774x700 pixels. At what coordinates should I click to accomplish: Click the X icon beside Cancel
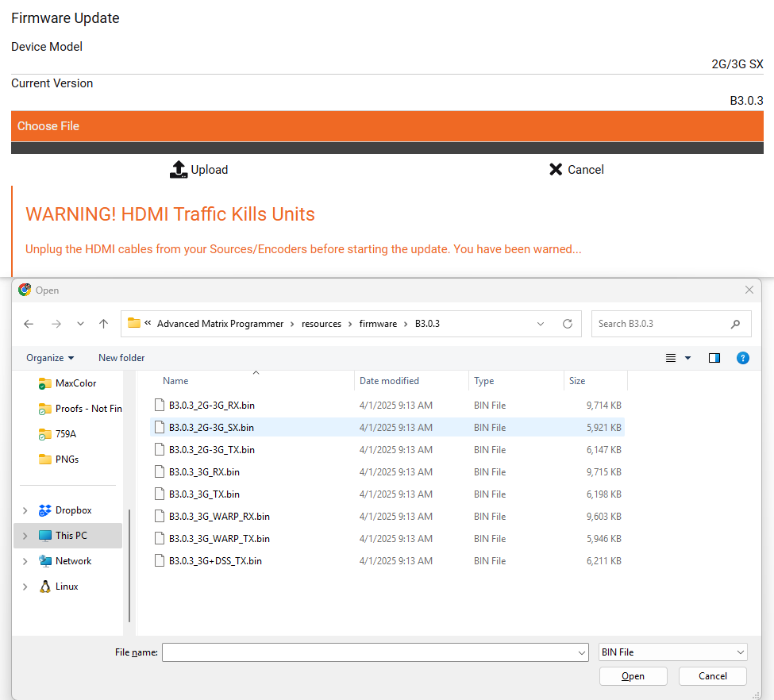coord(556,169)
